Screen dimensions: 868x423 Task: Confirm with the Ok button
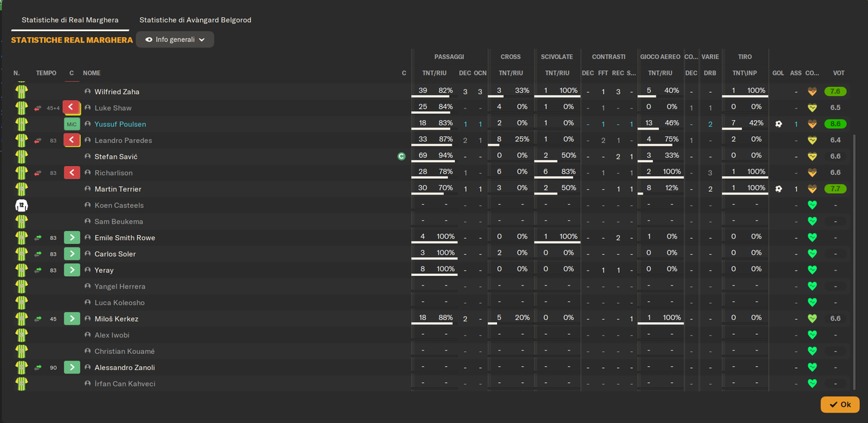840,405
